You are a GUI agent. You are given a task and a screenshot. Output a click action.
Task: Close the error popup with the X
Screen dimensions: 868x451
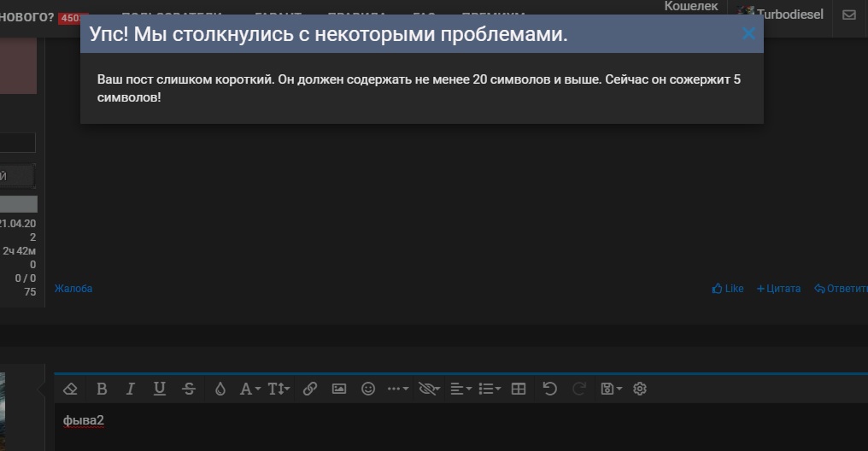pyautogui.click(x=748, y=34)
